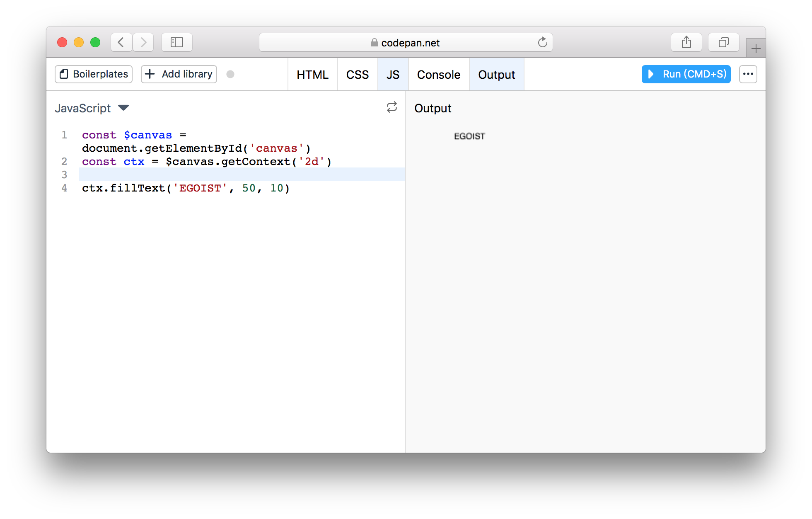Toggle the CSS panel tab
Screen dimensions: 812x519
(357, 75)
